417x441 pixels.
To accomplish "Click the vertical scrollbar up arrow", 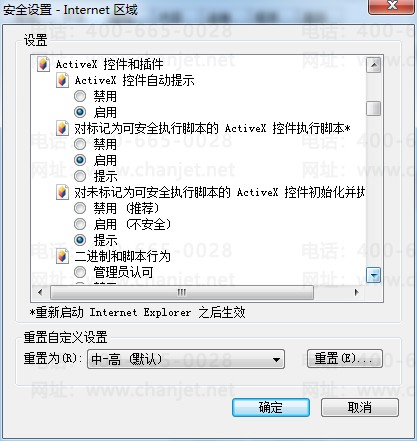I will (x=373, y=65).
